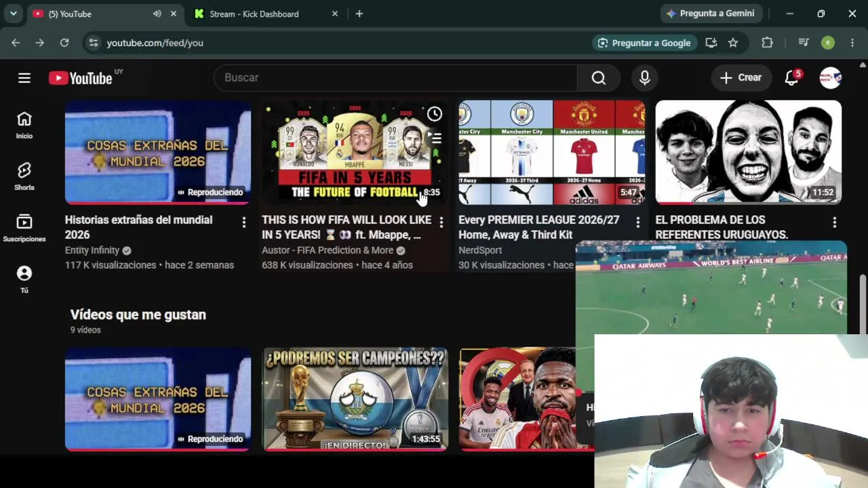Screen dimensions: 868x488
Task: Click the page vertical scrollbar thumb
Action: click(863, 304)
